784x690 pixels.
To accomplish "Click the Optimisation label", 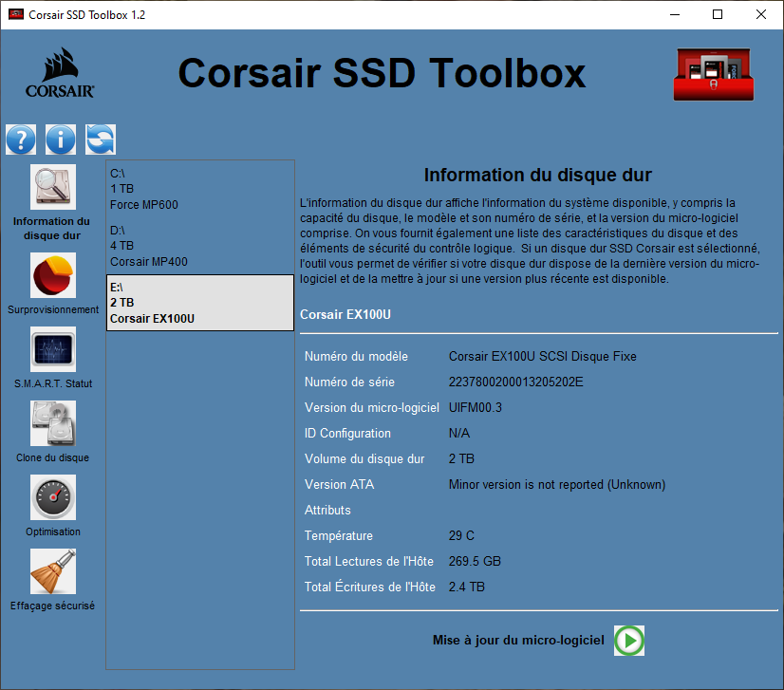I will [53, 531].
